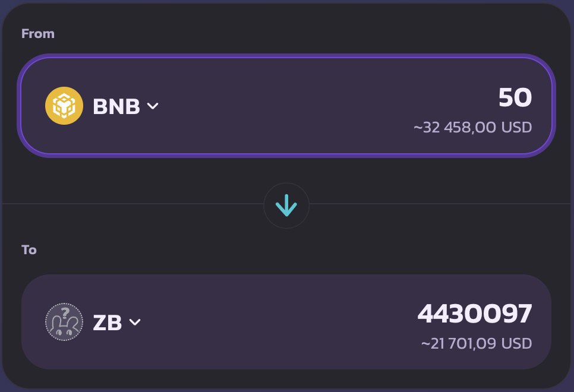Flip tokens using circular swap button

(286, 206)
